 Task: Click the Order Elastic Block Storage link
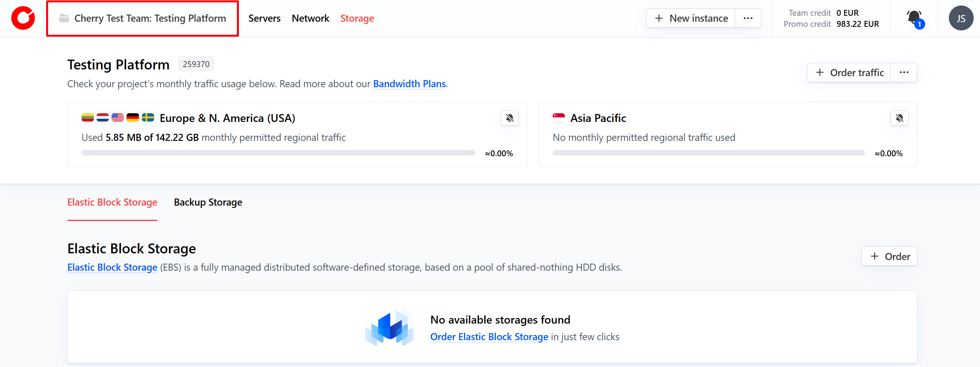coord(489,337)
